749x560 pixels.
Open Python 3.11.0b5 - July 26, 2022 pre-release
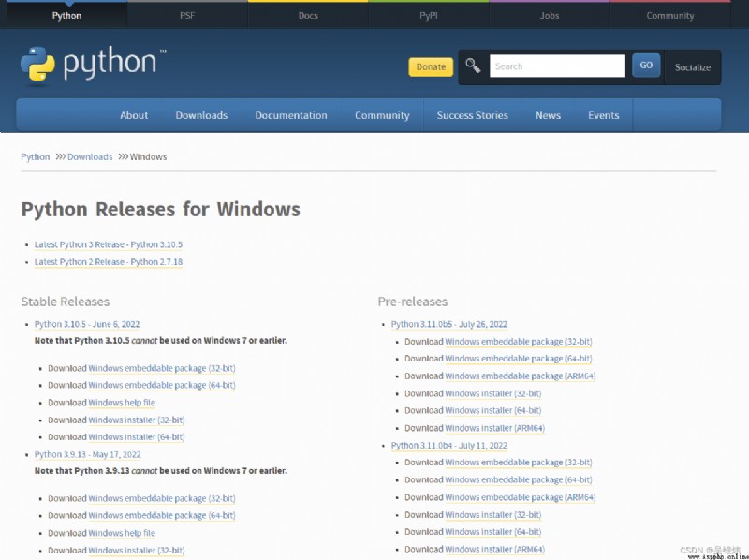point(449,324)
